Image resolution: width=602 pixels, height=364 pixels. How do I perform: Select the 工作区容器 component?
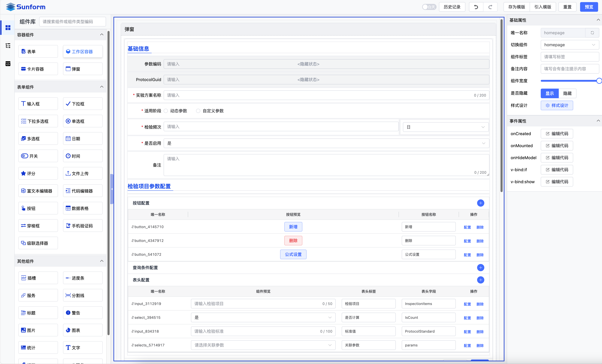83,51
